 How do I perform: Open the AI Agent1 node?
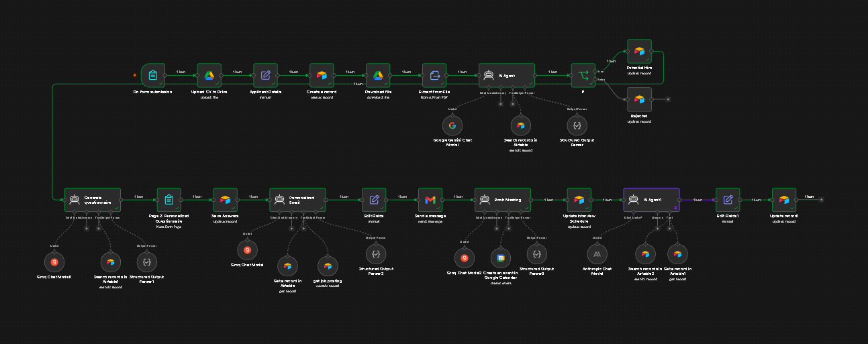click(x=651, y=200)
